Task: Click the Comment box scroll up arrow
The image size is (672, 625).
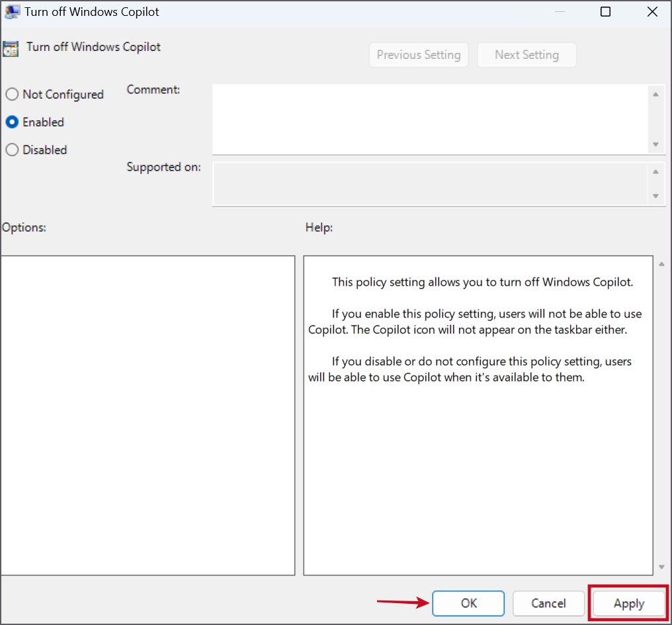Action: 655,95
